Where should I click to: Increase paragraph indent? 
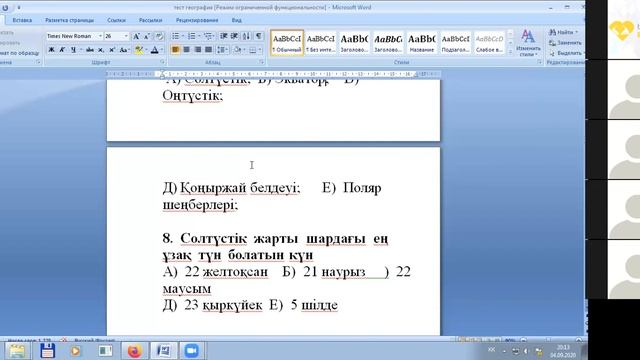point(234,36)
